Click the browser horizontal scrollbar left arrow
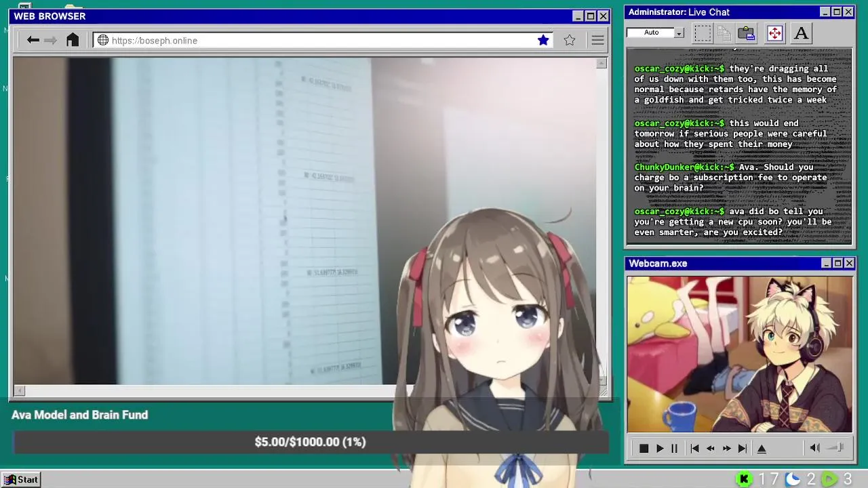 (x=19, y=390)
